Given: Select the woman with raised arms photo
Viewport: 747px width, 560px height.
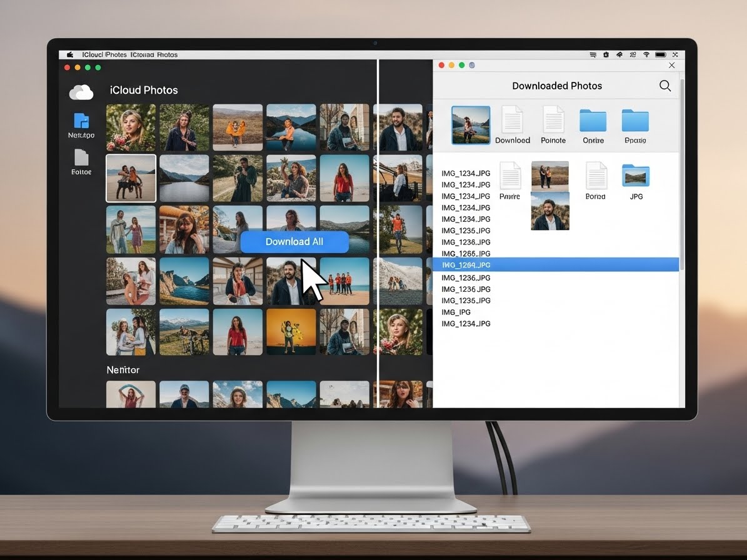Looking at the screenshot, I should (131, 394).
